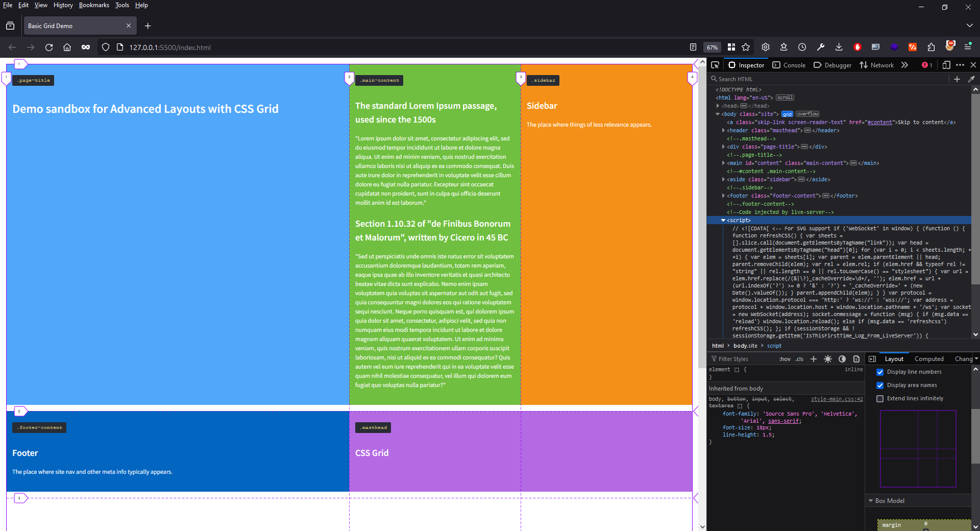Screen dimensions: 980x531
Task: Uncheck Display line numbers
Action: coord(880,372)
